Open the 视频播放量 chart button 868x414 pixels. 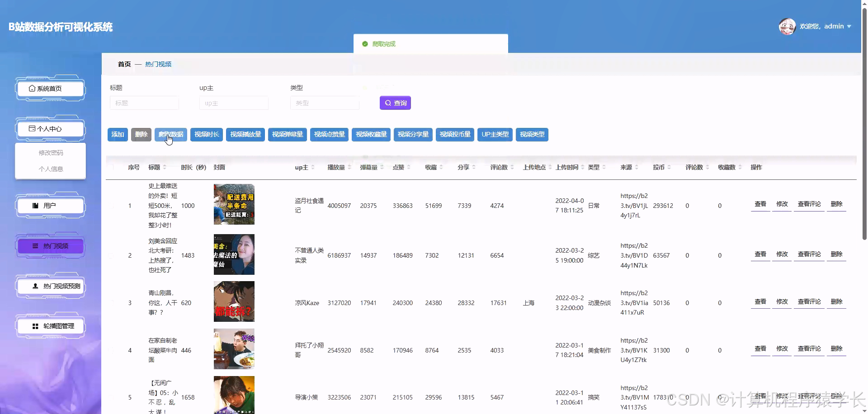[245, 134]
